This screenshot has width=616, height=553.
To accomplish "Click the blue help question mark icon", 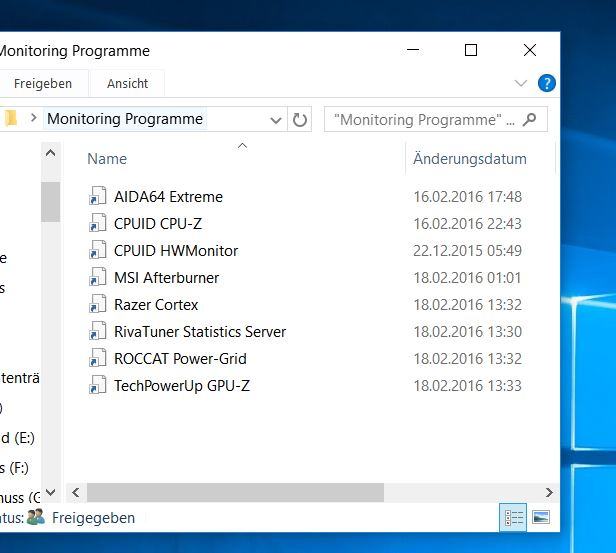I will pos(546,83).
